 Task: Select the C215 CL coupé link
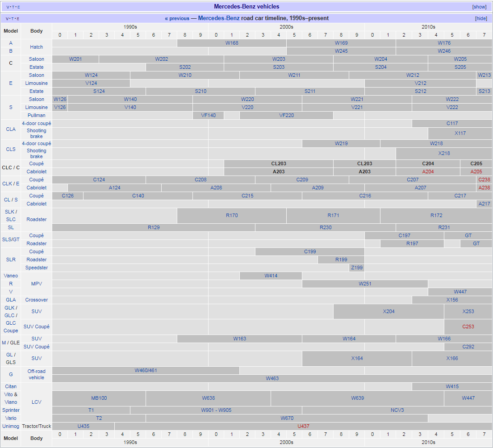[x=247, y=196]
